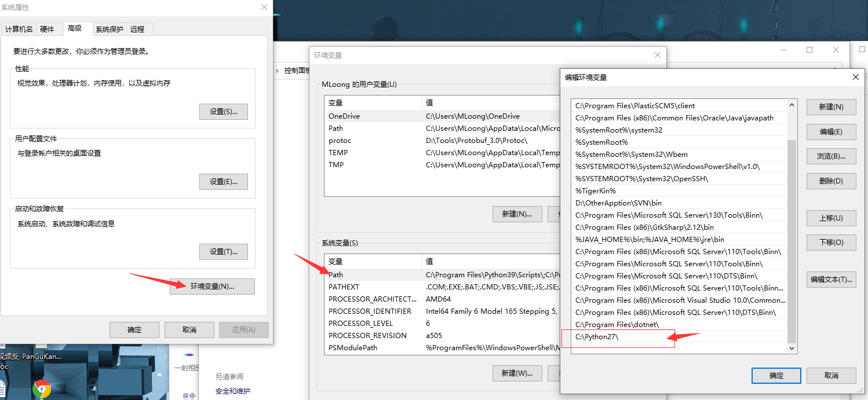Select the PSModulePath row
The height and width of the screenshot is (400, 868).
click(443, 348)
